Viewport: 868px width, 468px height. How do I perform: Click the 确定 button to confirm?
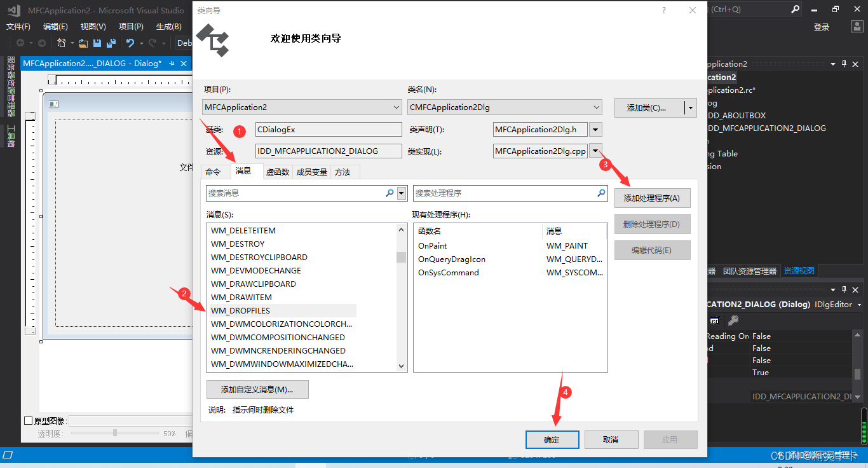coord(552,439)
